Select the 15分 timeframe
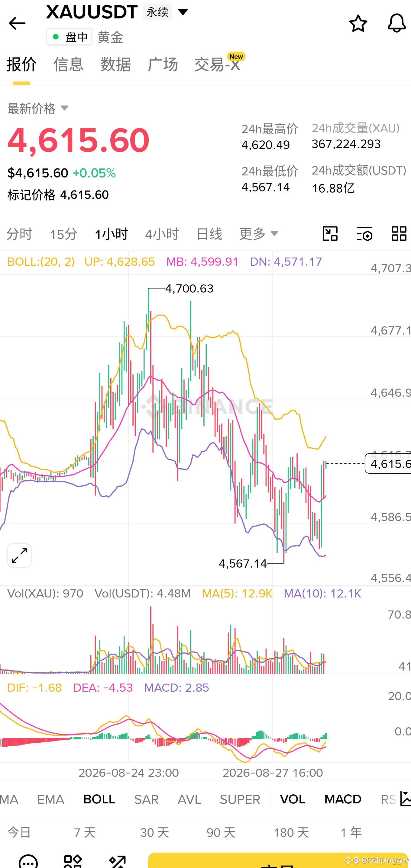This screenshot has width=411, height=868. (x=63, y=234)
